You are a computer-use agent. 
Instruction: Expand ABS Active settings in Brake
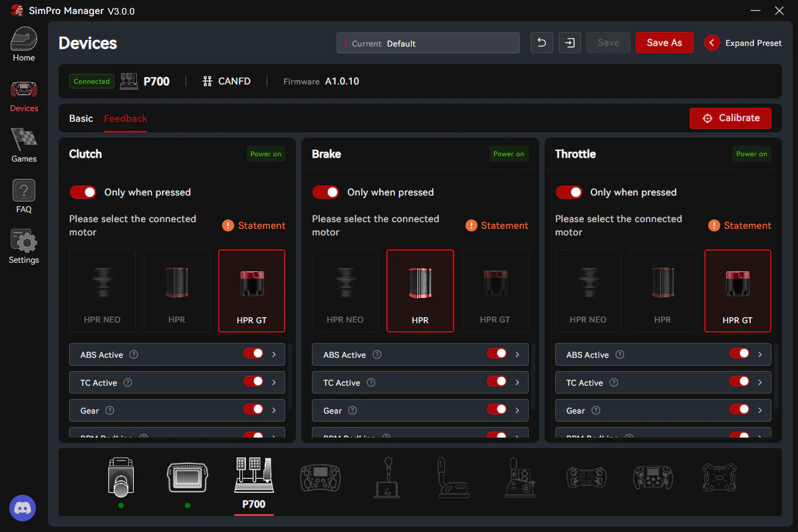pos(517,355)
